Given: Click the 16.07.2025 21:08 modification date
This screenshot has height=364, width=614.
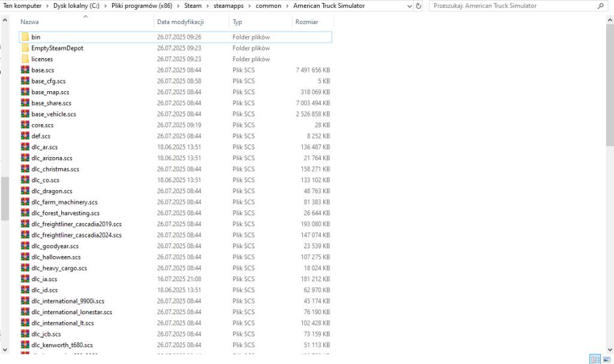Looking at the screenshot, I should [x=179, y=279].
